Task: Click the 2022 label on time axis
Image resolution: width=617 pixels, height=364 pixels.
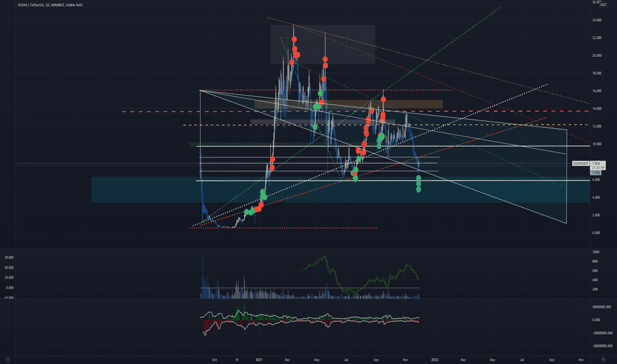Action: coord(435,359)
